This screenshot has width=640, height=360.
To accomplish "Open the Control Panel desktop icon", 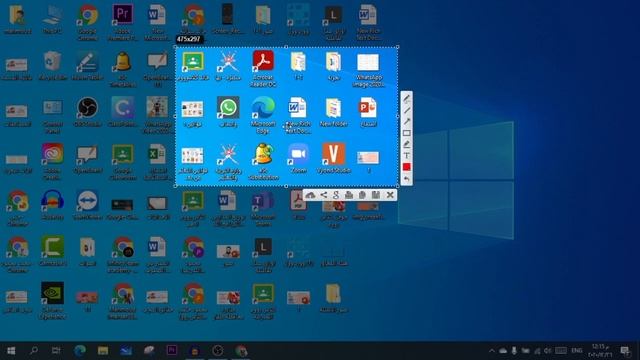I will (52, 116).
